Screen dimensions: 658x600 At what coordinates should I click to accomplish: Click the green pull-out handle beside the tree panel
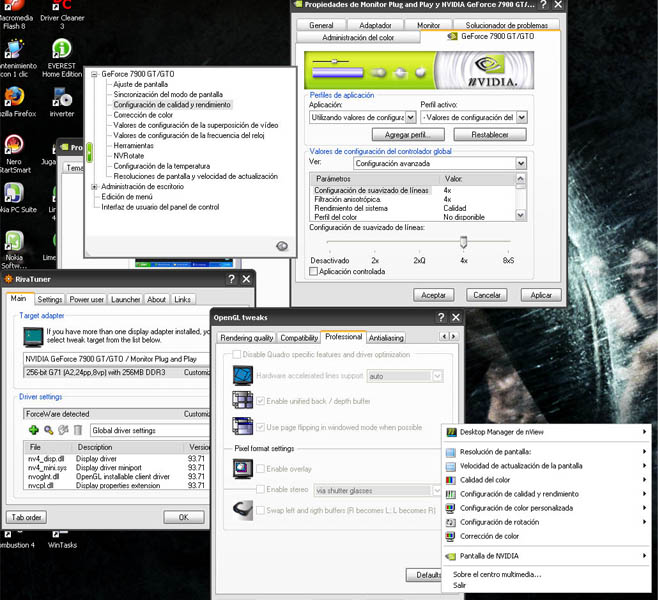[x=89, y=153]
